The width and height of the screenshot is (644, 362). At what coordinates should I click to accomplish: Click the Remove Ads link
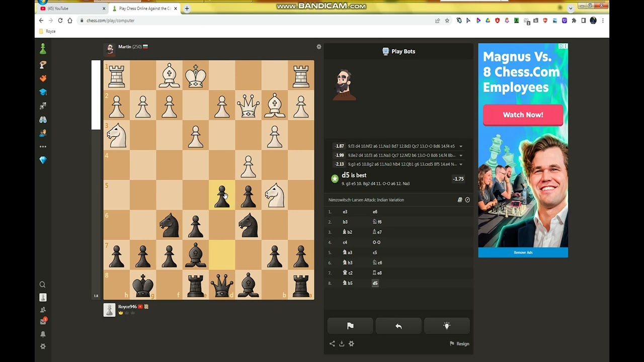point(523,252)
